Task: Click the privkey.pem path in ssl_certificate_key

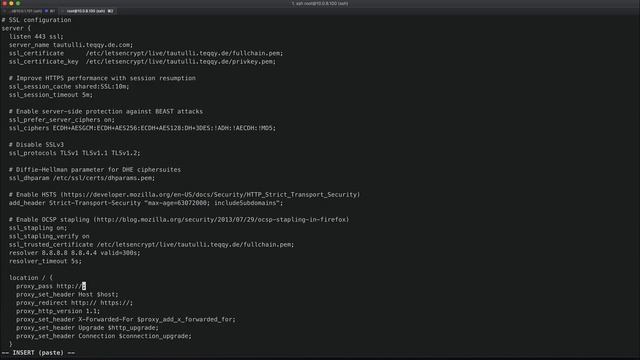Action: point(180,62)
